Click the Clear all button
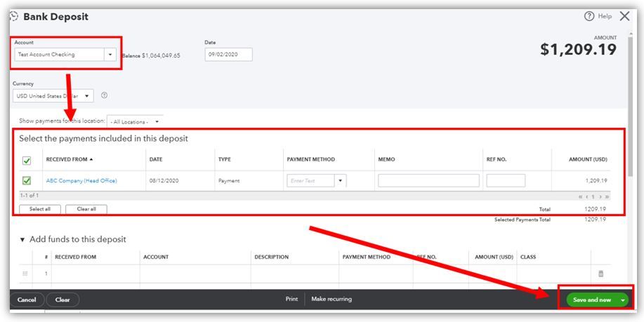This screenshot has width=644, height=322. (86, 209)
